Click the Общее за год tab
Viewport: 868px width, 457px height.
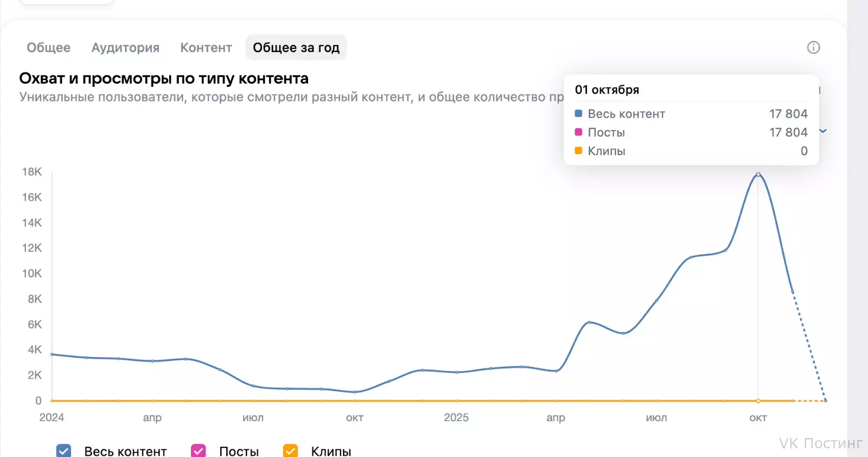(x=296, y=48)
